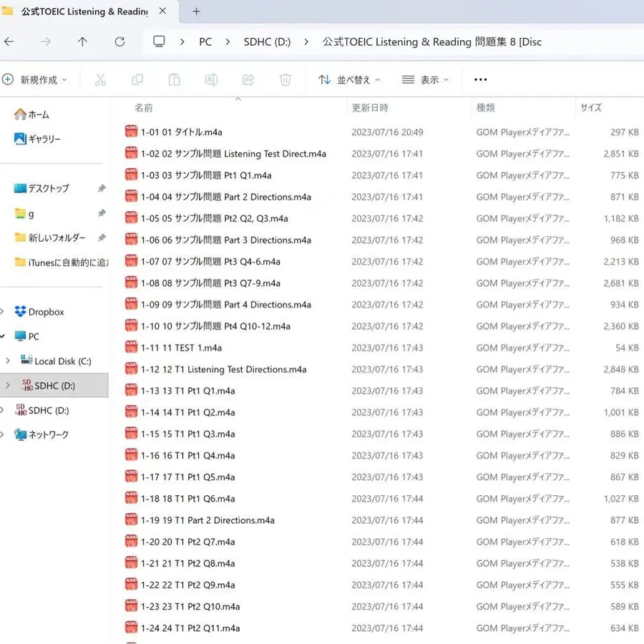Sort files by 更新日時 column header
This screenshot has width=644, height=644.
370,108
